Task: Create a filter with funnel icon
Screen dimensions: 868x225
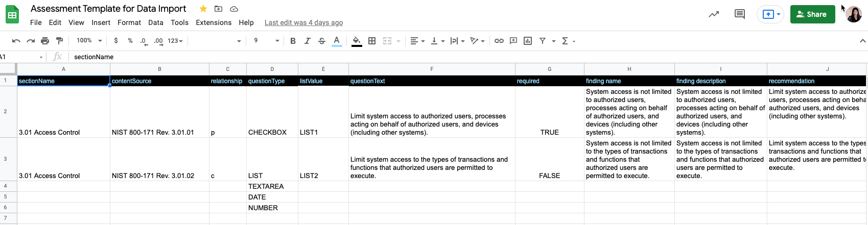Action: [x=543, y=41]
